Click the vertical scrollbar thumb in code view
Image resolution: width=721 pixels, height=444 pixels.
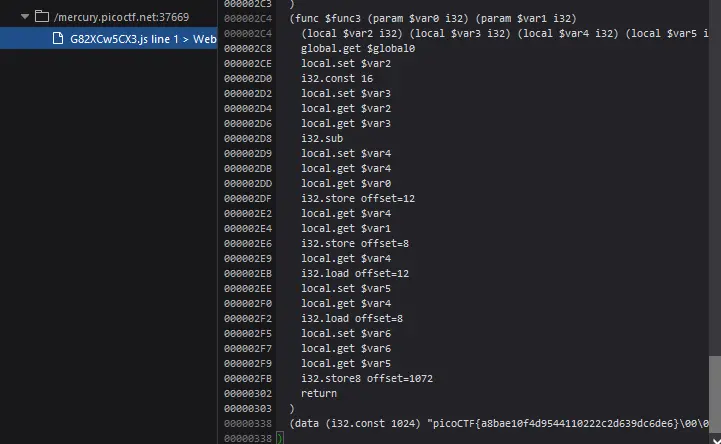coord(714,395)
